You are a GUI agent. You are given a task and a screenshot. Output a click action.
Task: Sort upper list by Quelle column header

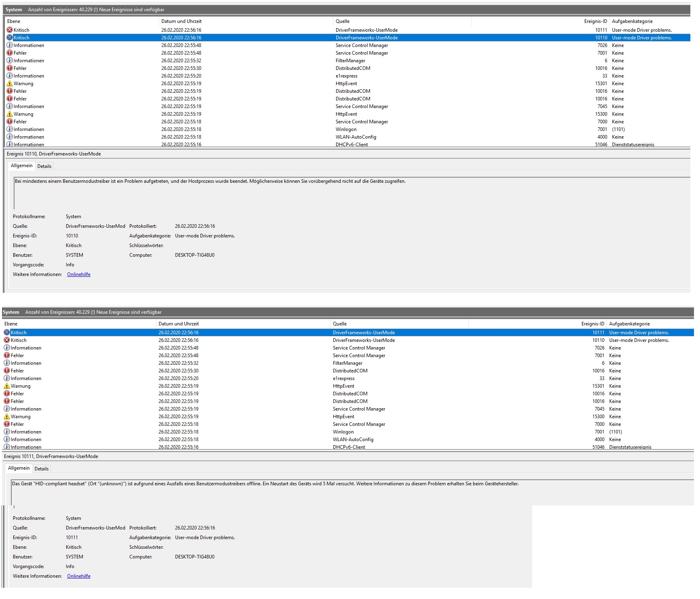point(402,21)
